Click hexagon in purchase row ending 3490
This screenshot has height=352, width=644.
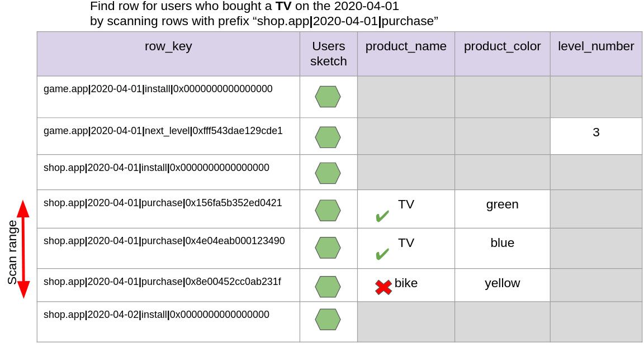pos(328,248)
